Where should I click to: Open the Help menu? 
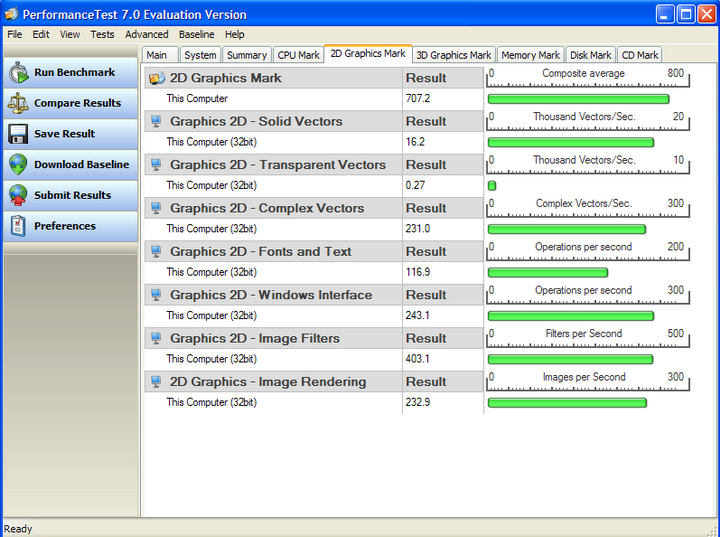point(234,34)
